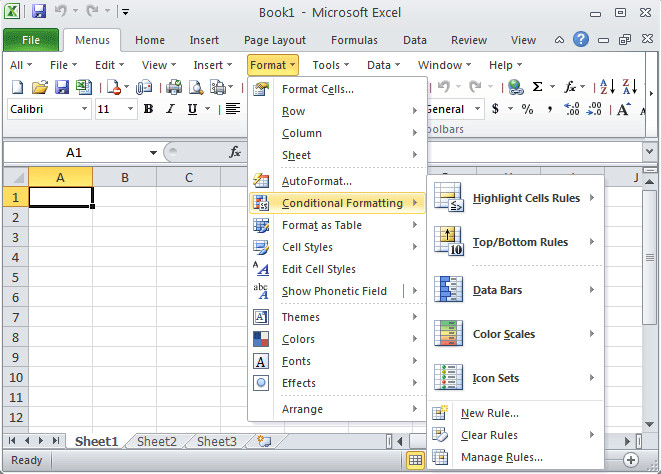Click the Decrease Decimal icon
The image size is (661, 474).
[594, 109]
